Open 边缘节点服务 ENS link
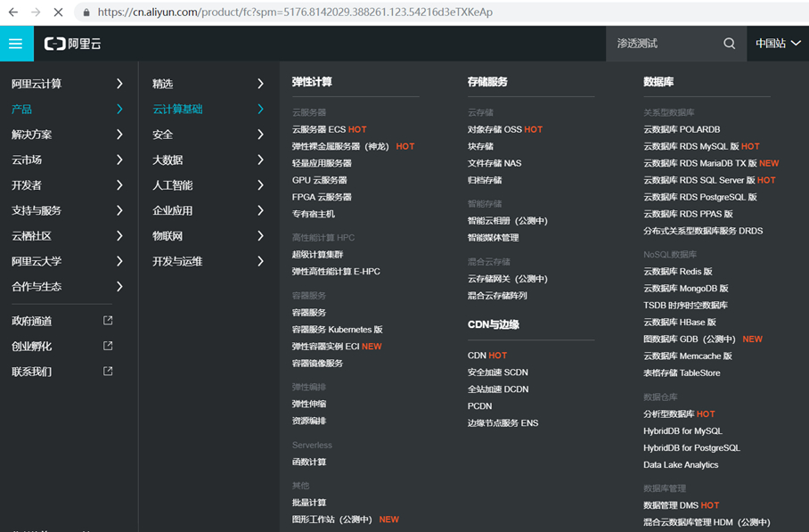 coord(503,423)
